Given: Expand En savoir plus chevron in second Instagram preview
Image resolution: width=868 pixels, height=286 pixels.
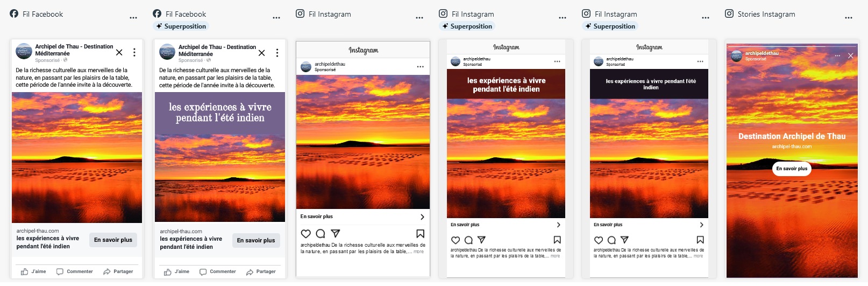Looking at the screenshot, I should click(x=558, y=225).
